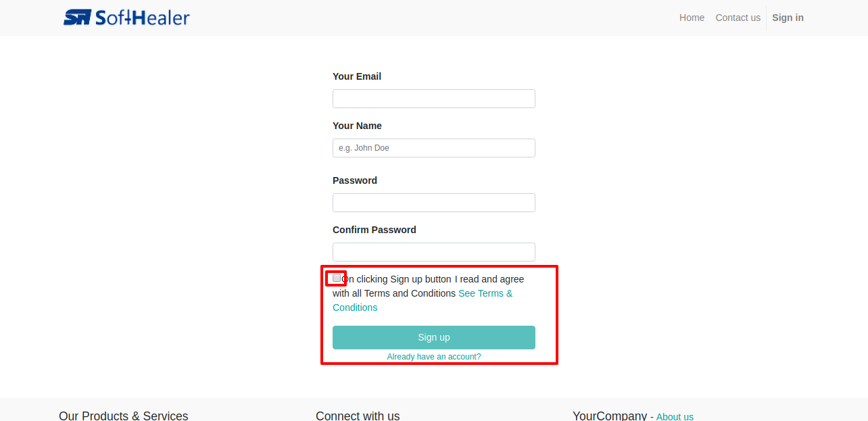
Task: Click the Your Name label text
Action: tap(357, 126)
